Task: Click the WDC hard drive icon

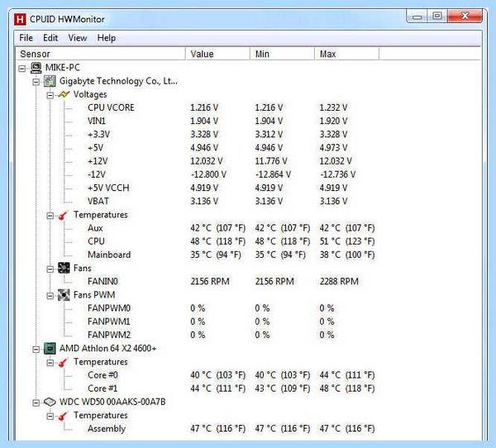Action: (x=50, y=402)
